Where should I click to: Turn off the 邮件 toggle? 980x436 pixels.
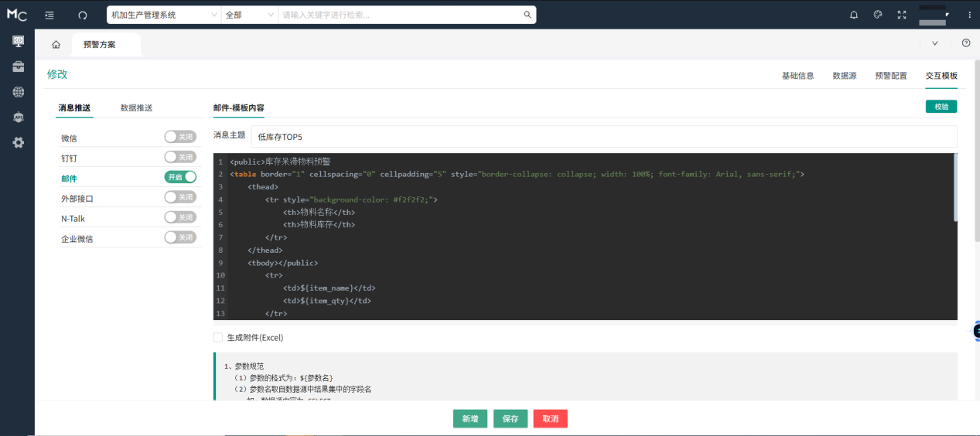(x=180, y=177)
